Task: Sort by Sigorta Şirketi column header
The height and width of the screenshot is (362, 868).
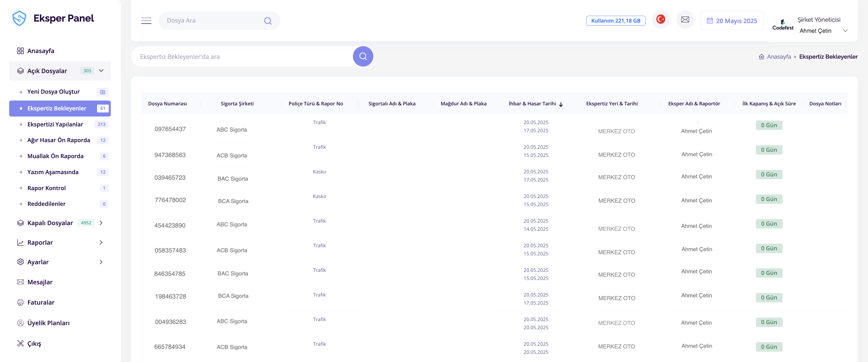Action: [237, 104]
